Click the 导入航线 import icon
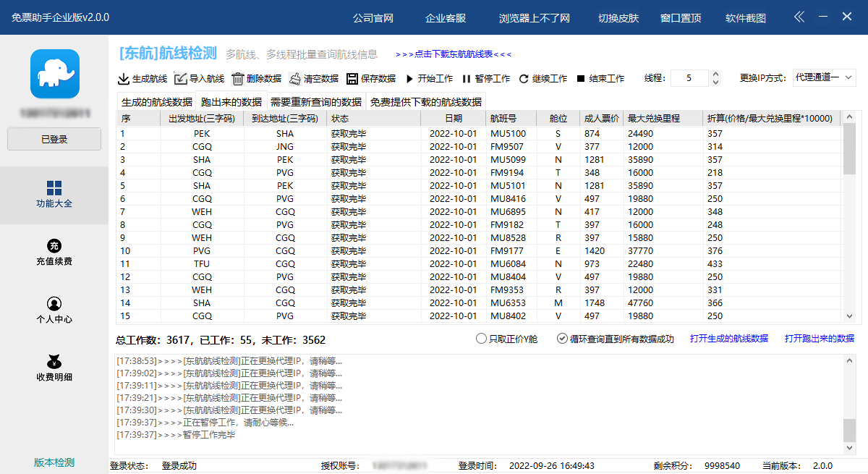Image resolution: width=868 pixels, height=474 pixels. [x=180, y=79]
